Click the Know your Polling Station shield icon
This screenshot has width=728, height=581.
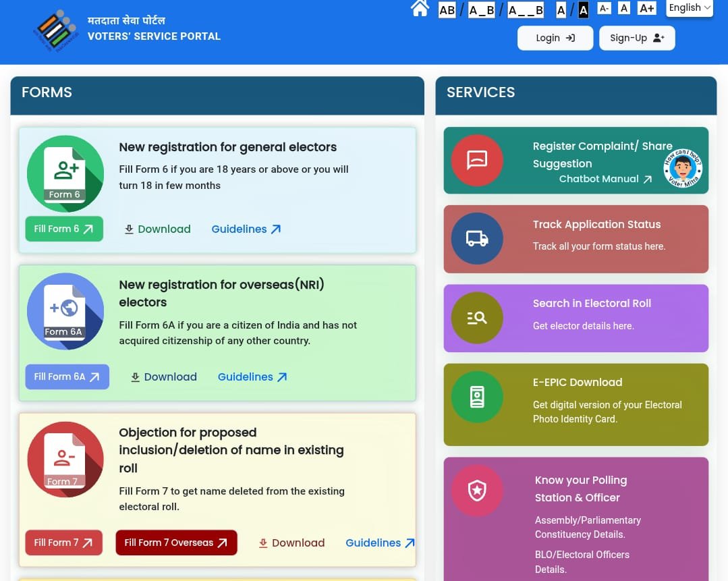click(x=477, y=491)
